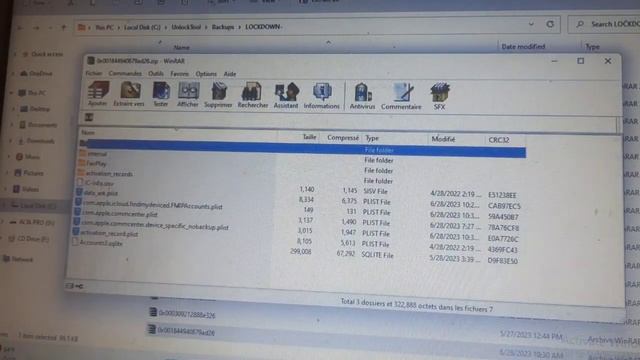The height and width of the screenshot is (360, 640).
Task: Open the Commandes menu
Action: click(125, 73)
